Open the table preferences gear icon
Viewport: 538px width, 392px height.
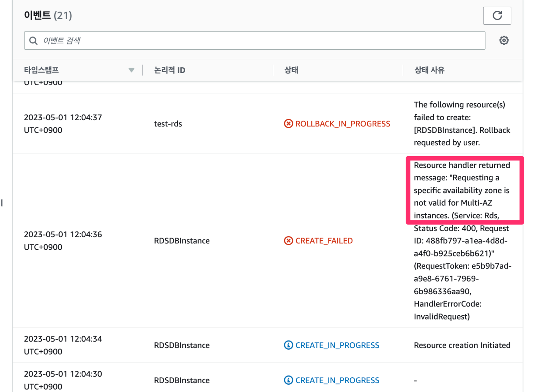(504, 40)
